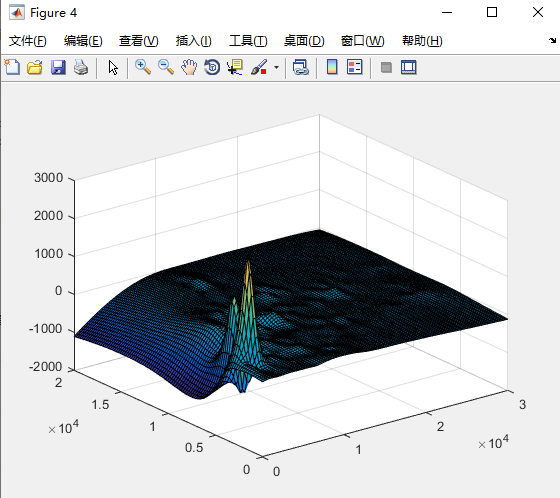
Task: Choose the Brush data tool
Action: click(259, 67)
